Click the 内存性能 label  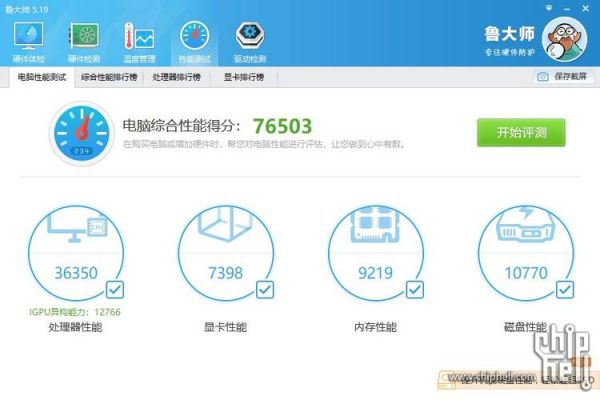tap(375, 327)
